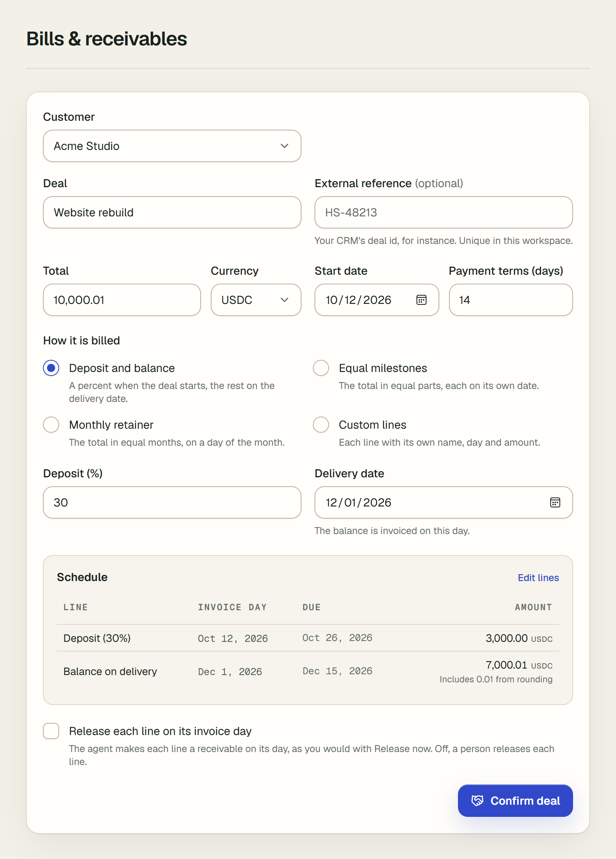616x859 pixels.
Task: Click the Deposit (30%) schedule line
Action: pos(308,638)
